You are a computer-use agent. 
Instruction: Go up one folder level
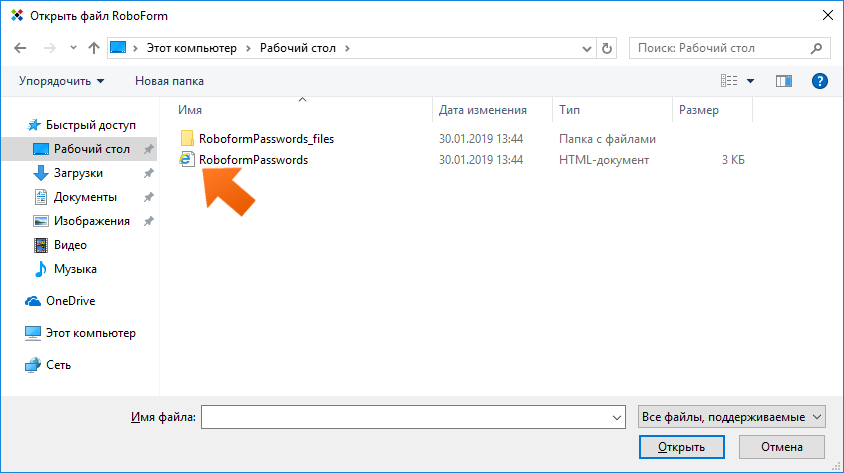tap(94, 48)
